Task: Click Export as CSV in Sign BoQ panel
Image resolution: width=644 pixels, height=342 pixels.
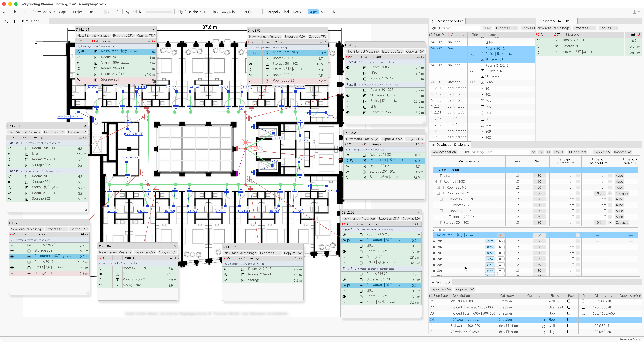Action: tap(441, 289)
